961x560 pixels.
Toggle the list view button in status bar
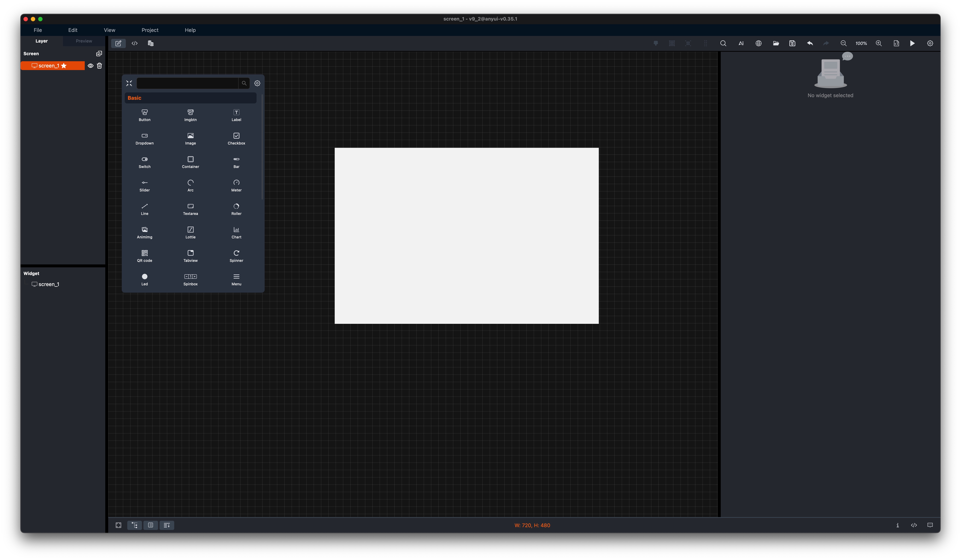(x=150, y=525)
